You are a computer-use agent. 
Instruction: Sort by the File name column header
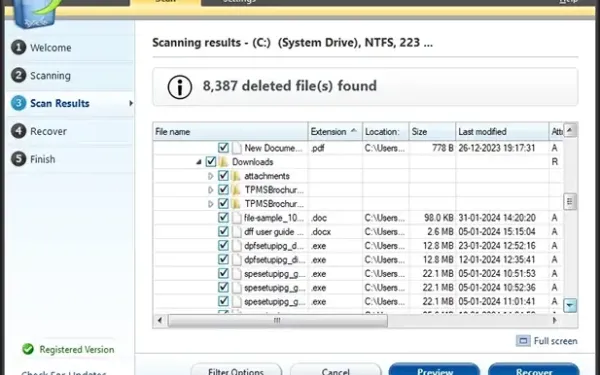coord(230,132)
